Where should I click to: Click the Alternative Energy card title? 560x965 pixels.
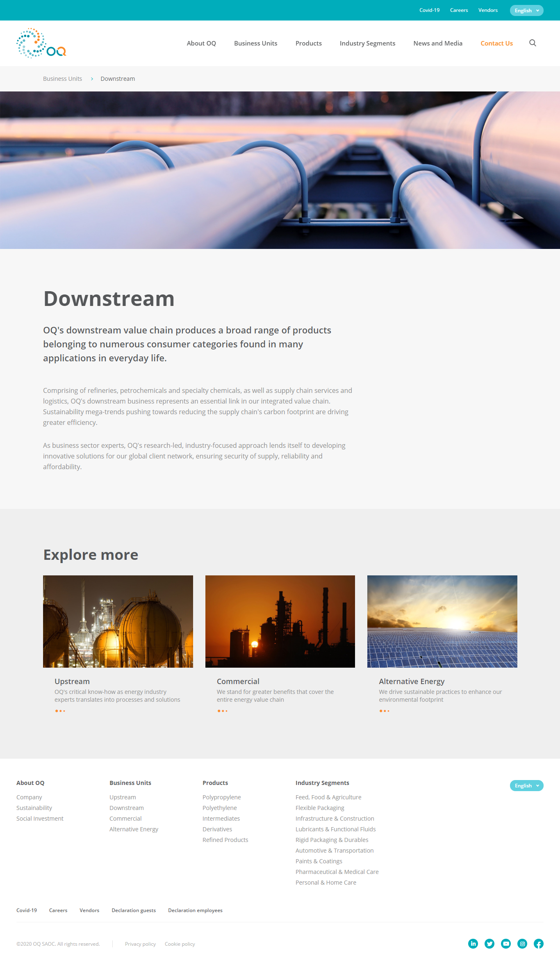(412, 681)
